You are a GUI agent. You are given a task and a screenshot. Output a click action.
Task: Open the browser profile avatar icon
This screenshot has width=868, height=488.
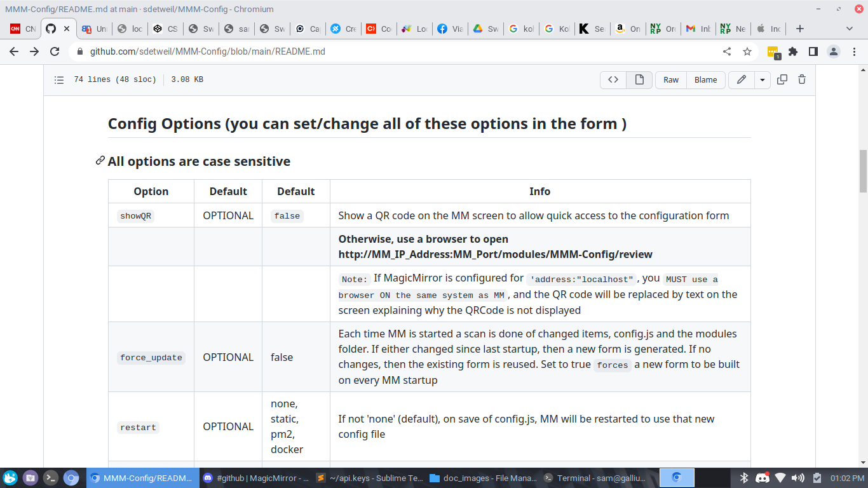click(x=832, y=53)
